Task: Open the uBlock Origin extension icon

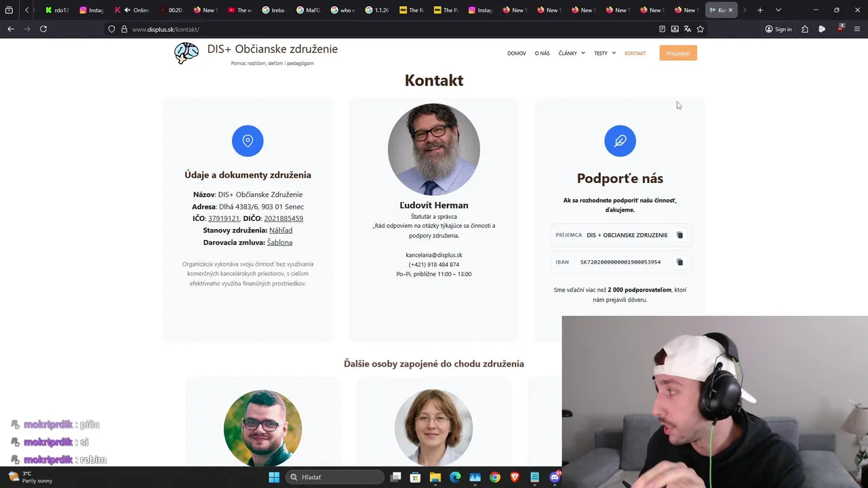Action: [x=840, y=28]
